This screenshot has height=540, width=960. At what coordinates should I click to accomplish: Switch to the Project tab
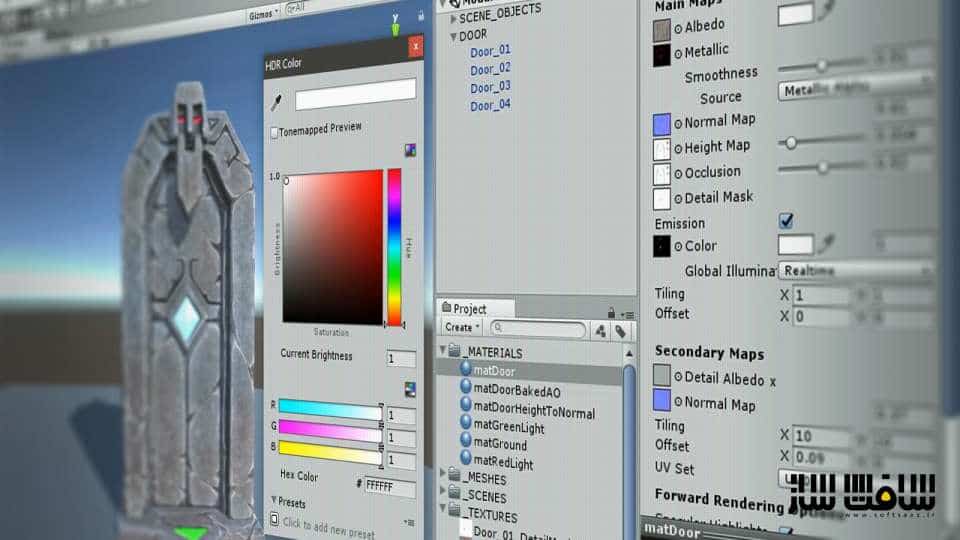(x=476, y=308)
